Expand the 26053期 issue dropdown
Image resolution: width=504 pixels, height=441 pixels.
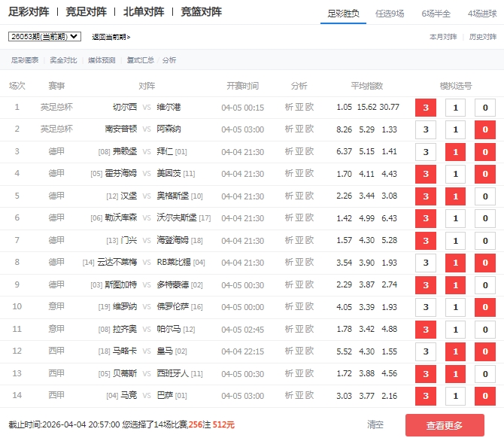tap(44, 36)
